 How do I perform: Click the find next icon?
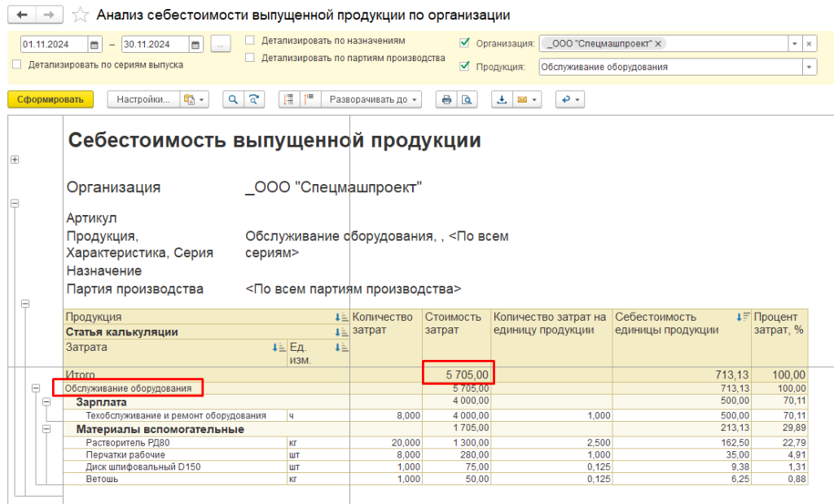point(254,99)
